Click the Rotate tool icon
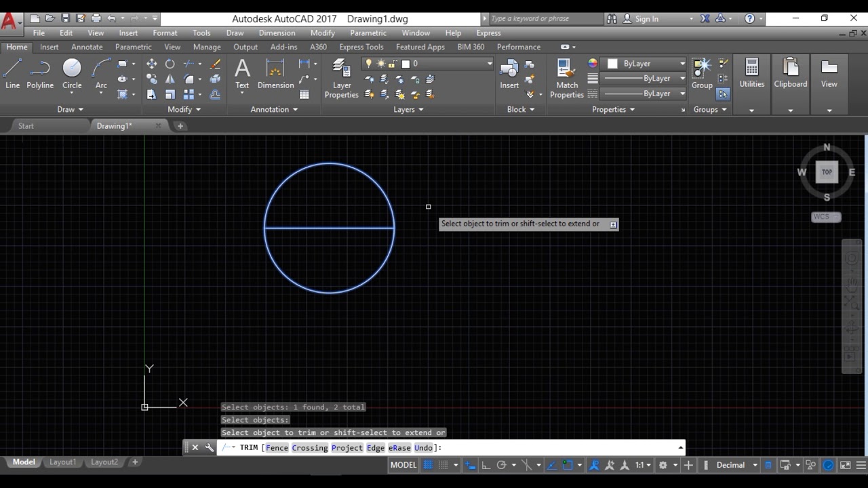 pos(170,64)
